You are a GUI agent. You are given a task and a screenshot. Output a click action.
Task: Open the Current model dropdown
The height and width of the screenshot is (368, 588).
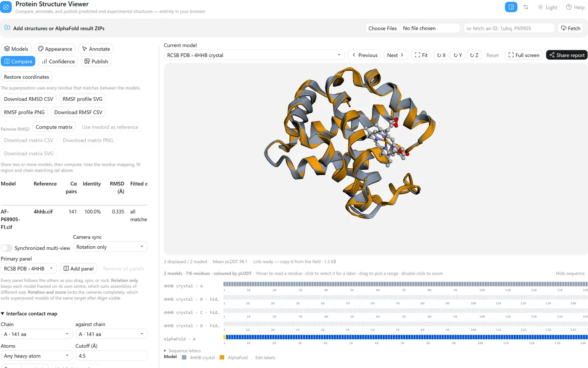tap(254, 55)
